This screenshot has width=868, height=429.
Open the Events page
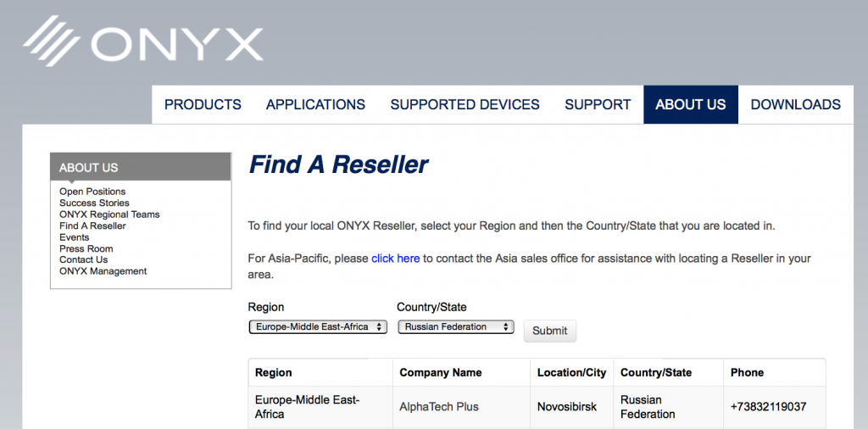(x=75, y=237)
